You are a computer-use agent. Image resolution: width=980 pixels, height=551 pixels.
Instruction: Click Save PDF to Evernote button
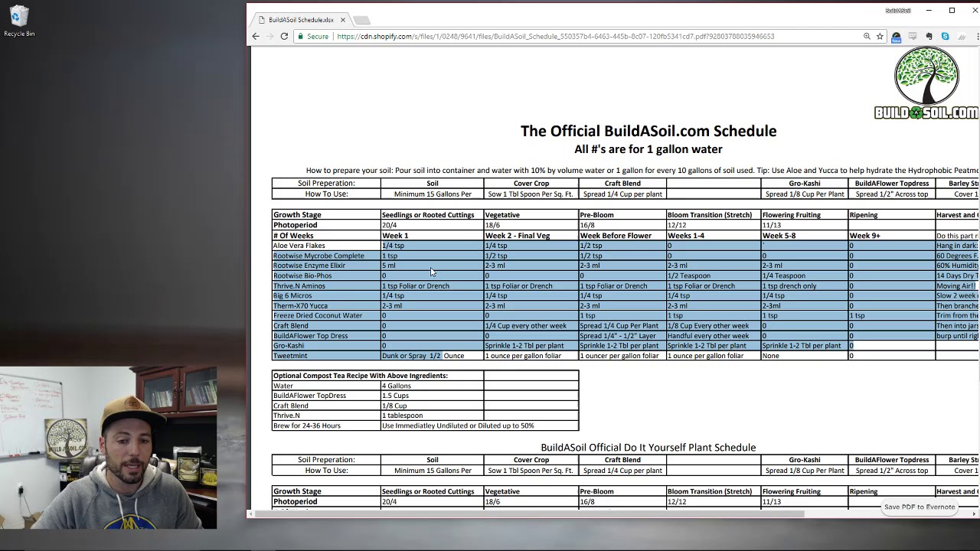[x=920, y=507]
